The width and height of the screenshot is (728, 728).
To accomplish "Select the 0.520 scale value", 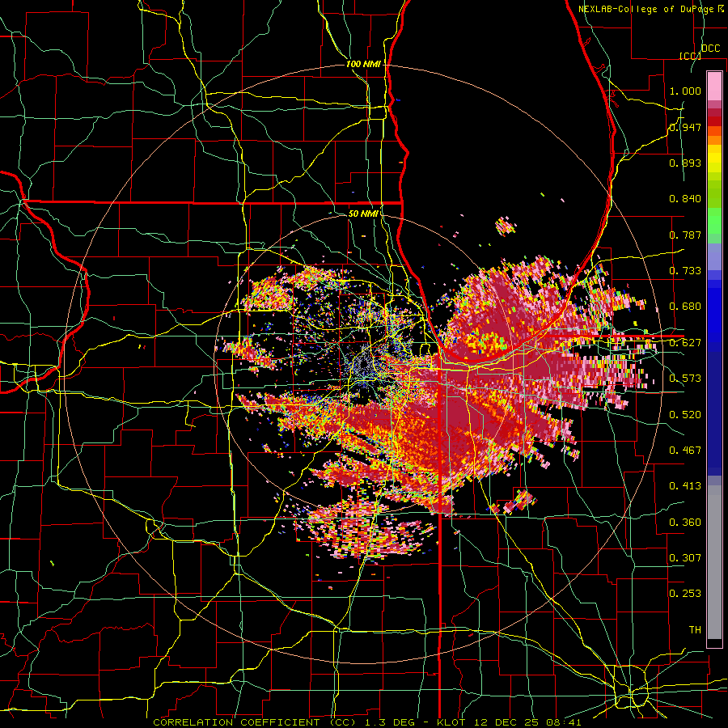I will pyautogui.click(x=685, y=415).
